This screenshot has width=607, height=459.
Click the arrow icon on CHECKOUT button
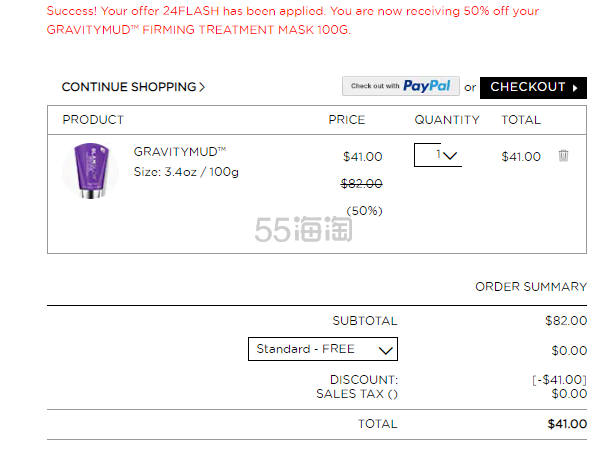[575, 88]
